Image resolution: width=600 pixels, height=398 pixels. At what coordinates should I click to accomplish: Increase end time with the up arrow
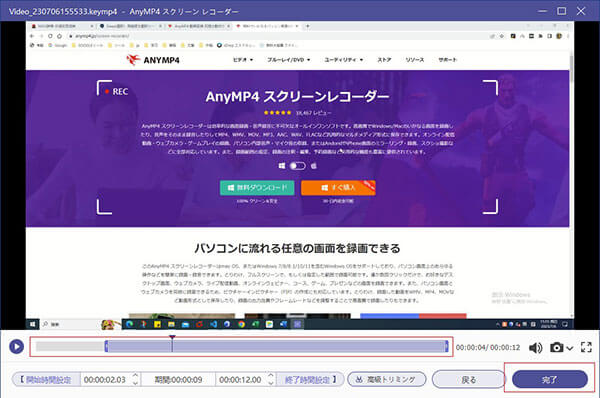click(x=271, y=376)
